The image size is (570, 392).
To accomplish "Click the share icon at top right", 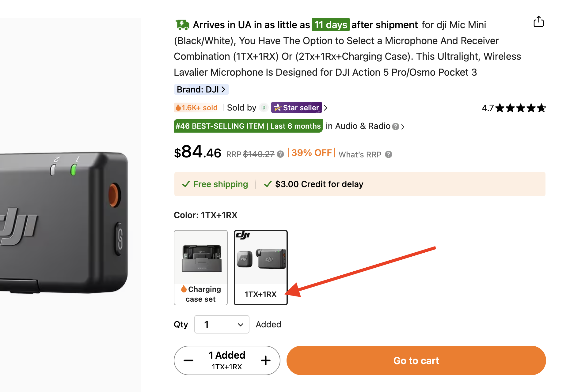I will pos(538,22).
